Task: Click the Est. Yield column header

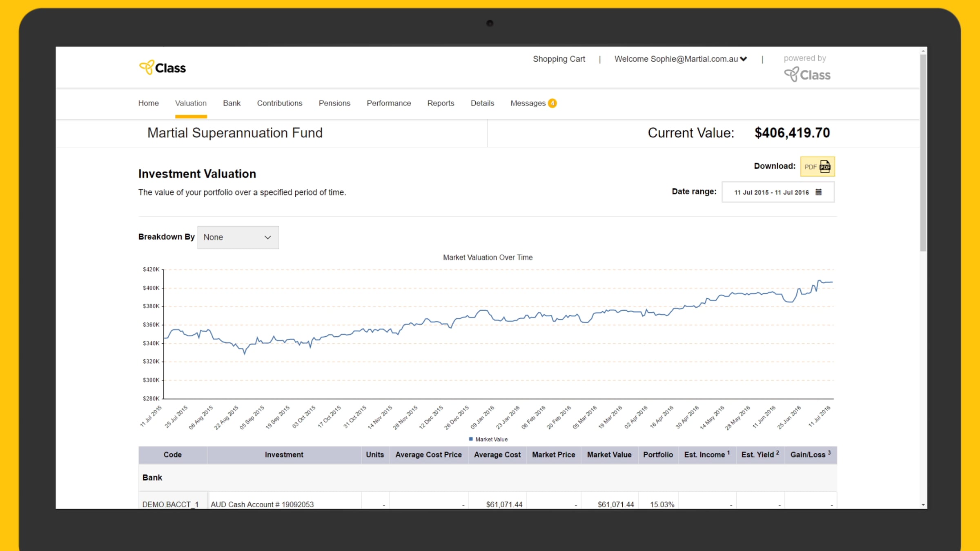Action: click(760, 455)
